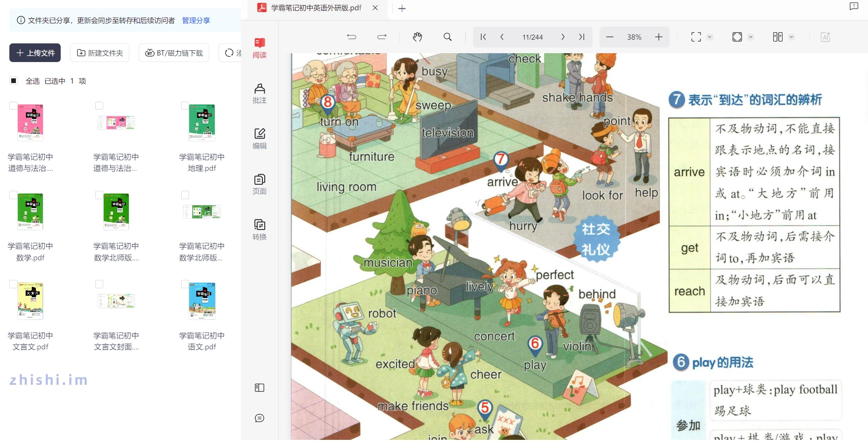
Task: Open the search magnifier tool
Action: click(x=447, y=37)
